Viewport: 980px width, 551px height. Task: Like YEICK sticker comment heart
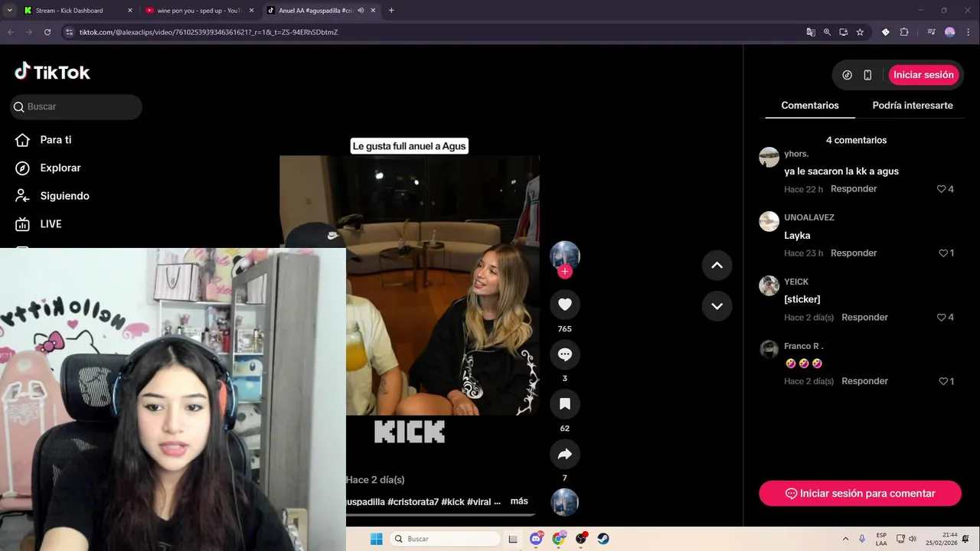coord(942,318)
